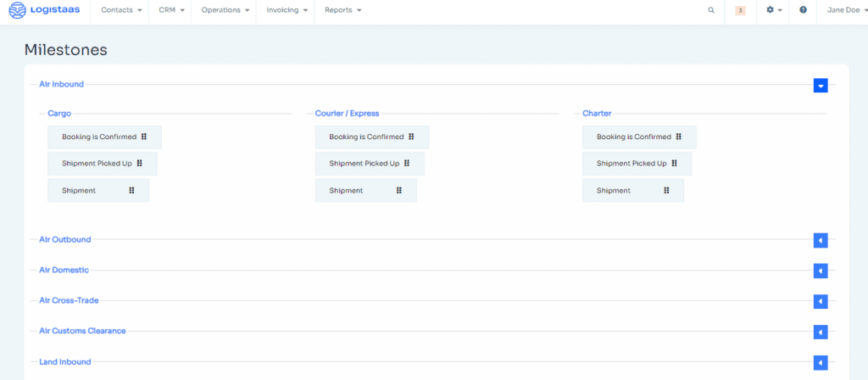Open the search magnifier icon
The image size is (868, 380).
coord(711,10)
